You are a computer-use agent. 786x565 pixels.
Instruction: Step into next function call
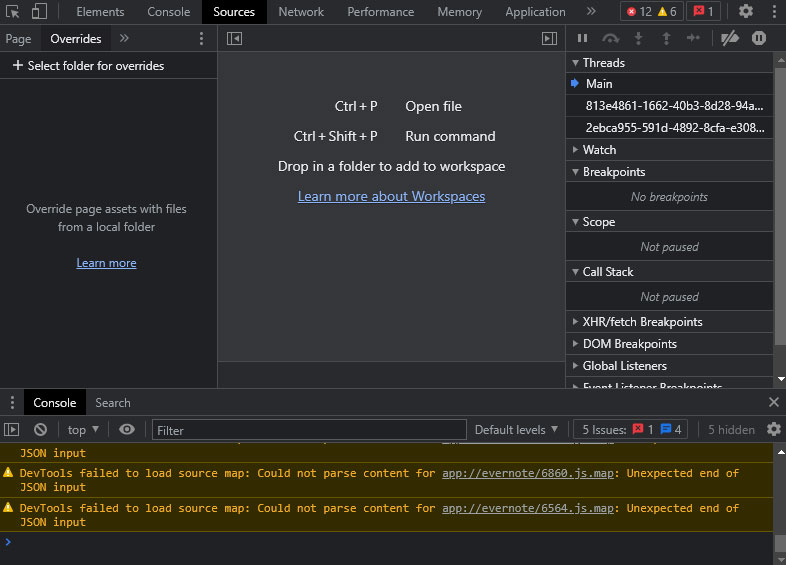coord(638,38)
